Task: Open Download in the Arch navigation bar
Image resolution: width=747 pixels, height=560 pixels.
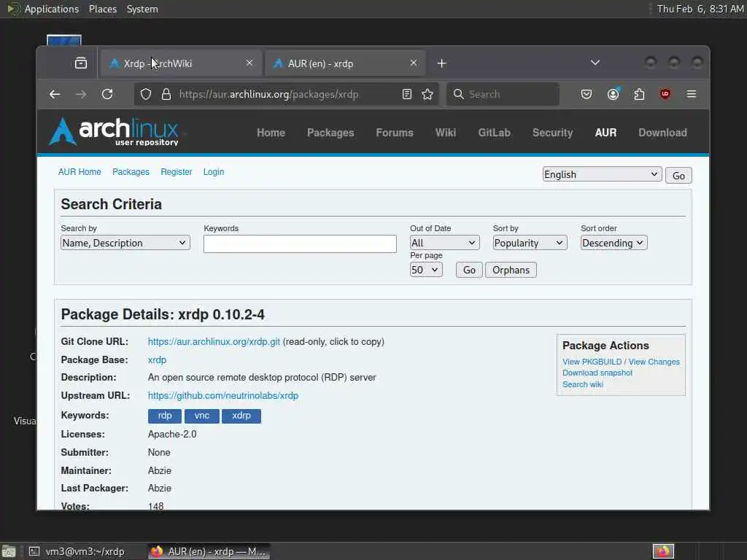Action: coord(662,133)
